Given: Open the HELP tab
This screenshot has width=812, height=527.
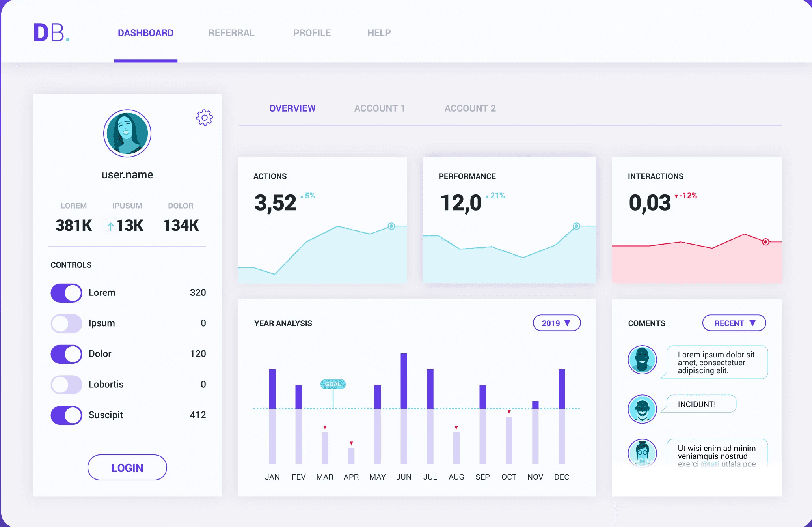Looking at the screenshot, I should pos(379,33).
